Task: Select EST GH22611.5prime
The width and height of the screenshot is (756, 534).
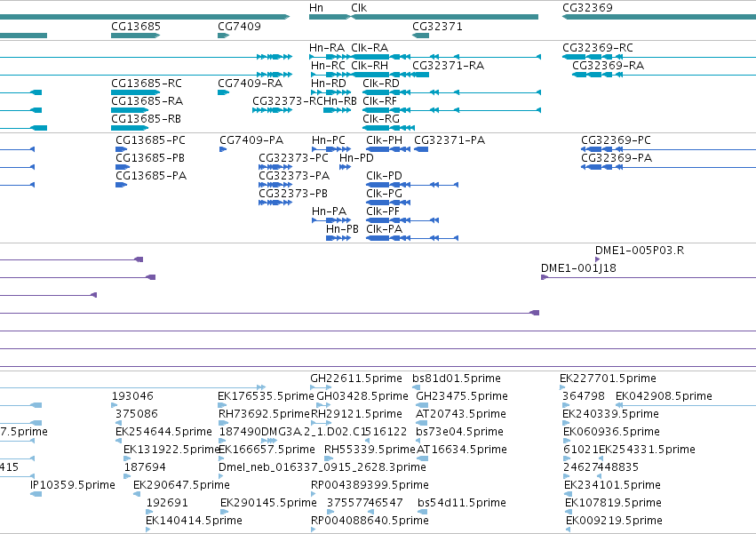Action: 321,387
